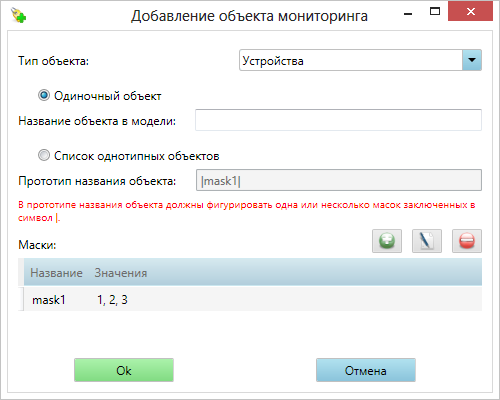Image resolution: width=500 pixels, height=400 pixels.
Task: Click the green plus add mask icon
Action: pos(387,241)
